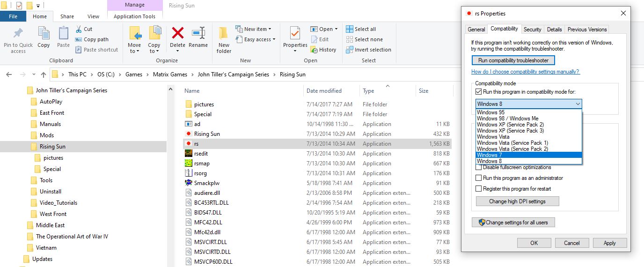Viewport: 644px width, 267px height.
Task: Click Invert selection in the ribbon
Action: point(368,50)
